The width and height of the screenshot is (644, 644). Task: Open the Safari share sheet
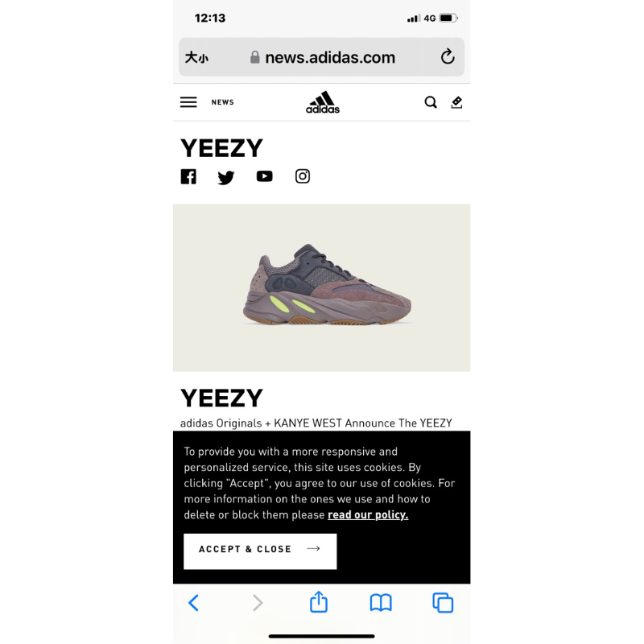click(x=319, y=601)
